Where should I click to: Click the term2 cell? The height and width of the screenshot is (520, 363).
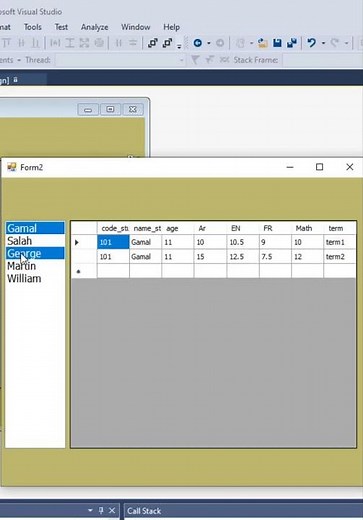[339, 257]
